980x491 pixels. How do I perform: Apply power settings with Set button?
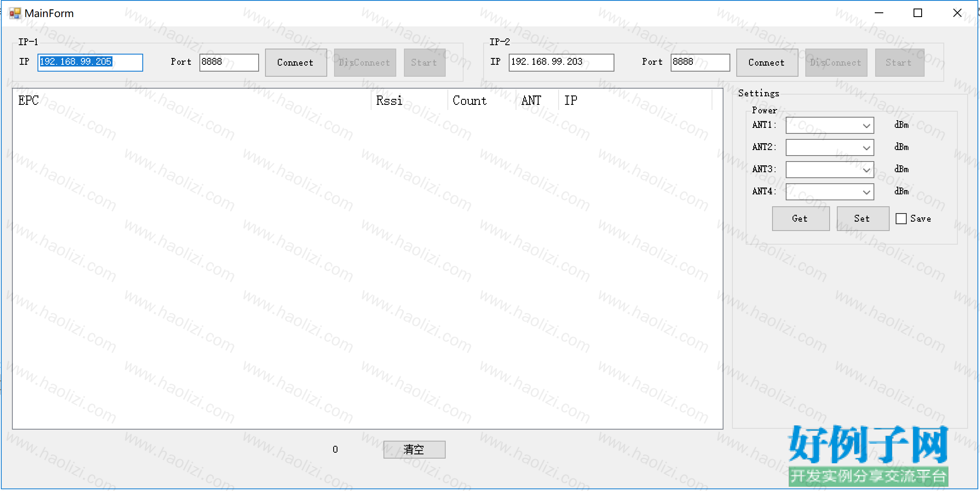pyautogui.click(x=863, y=219)
